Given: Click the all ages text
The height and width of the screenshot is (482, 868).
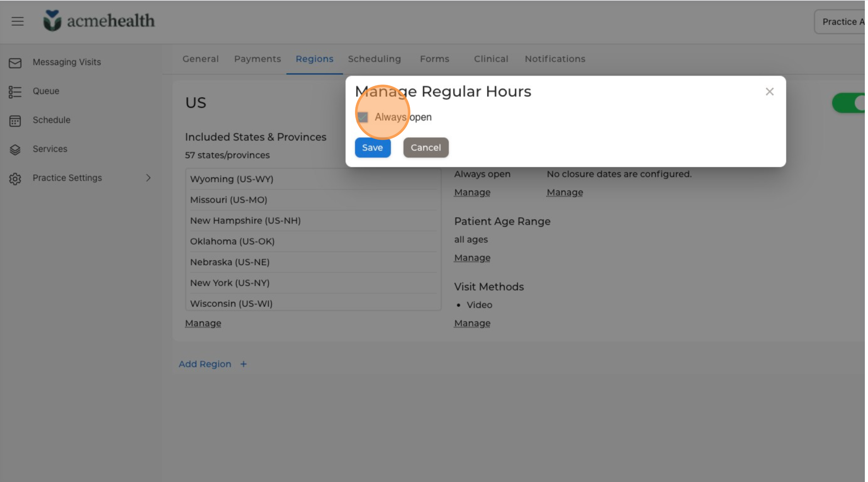Looking at the screenshot, I should tap(471, 239).
